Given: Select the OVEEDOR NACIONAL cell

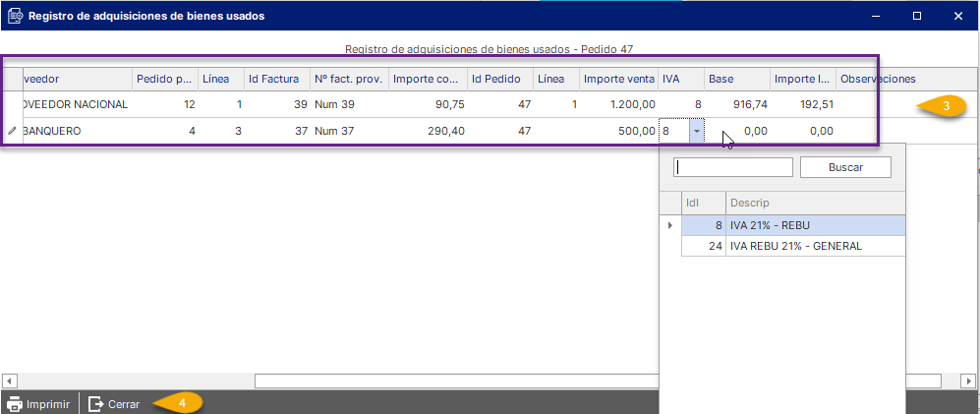Looking at the screenshot, I should pyautogui.click(x=78, y=104).
